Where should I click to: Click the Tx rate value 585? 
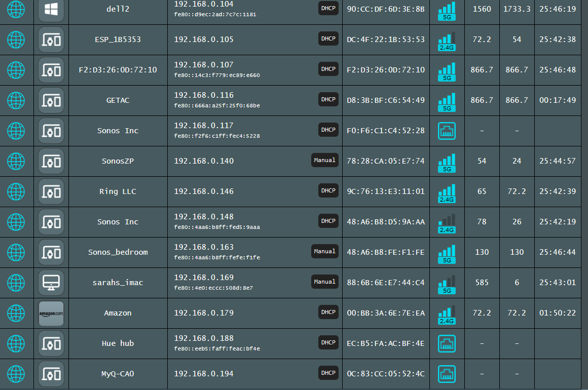pos(482,283)
